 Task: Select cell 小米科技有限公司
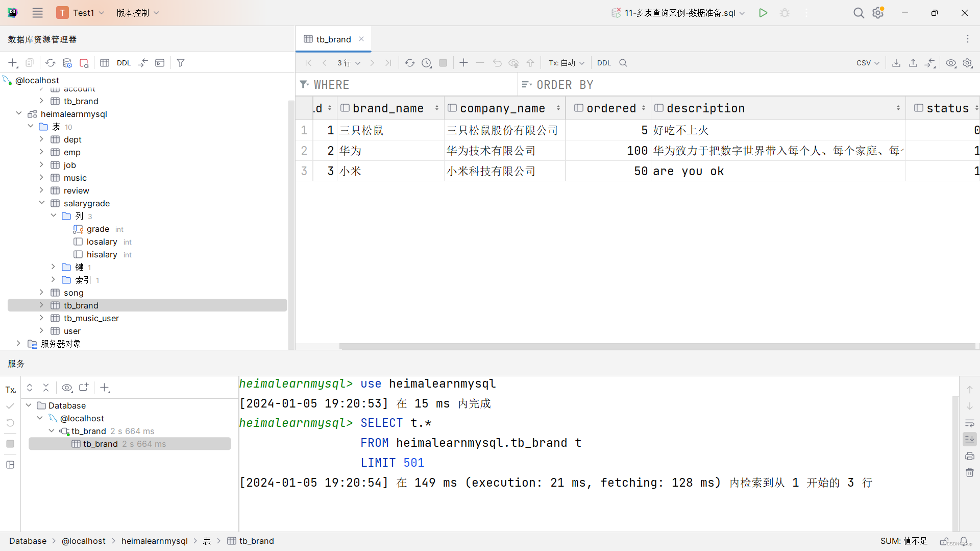click(504, 171)
